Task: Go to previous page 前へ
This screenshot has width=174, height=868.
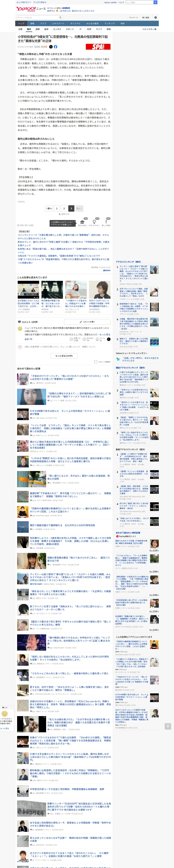Action: (49, 209)
